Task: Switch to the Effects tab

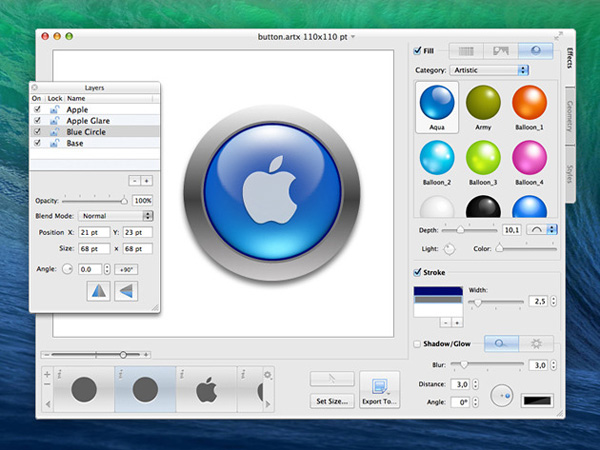Action: click(x=569, y=58)
